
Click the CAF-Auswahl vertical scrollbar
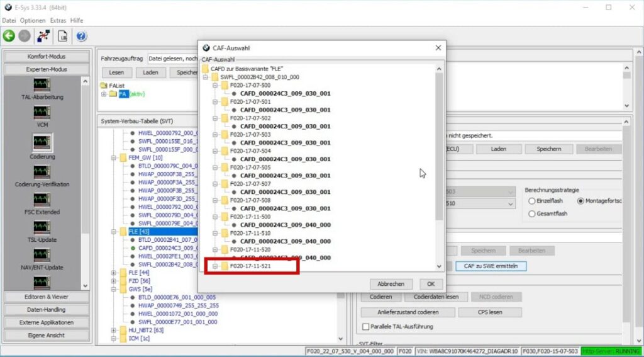439,145
